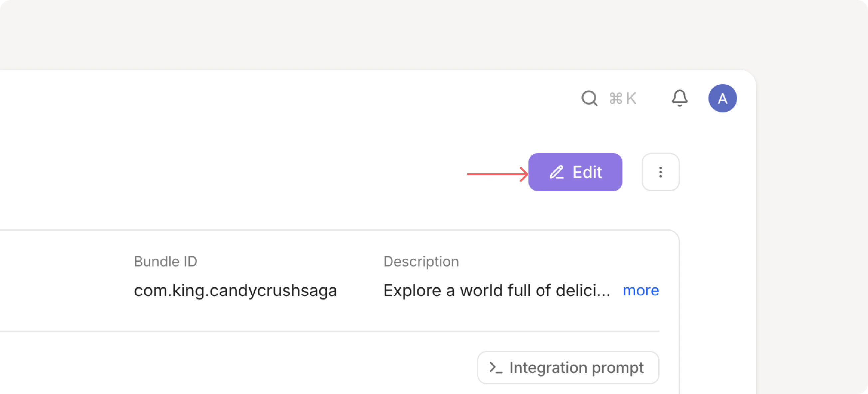Open the overflow dropdown beside the Edit button

pos(660,172)
